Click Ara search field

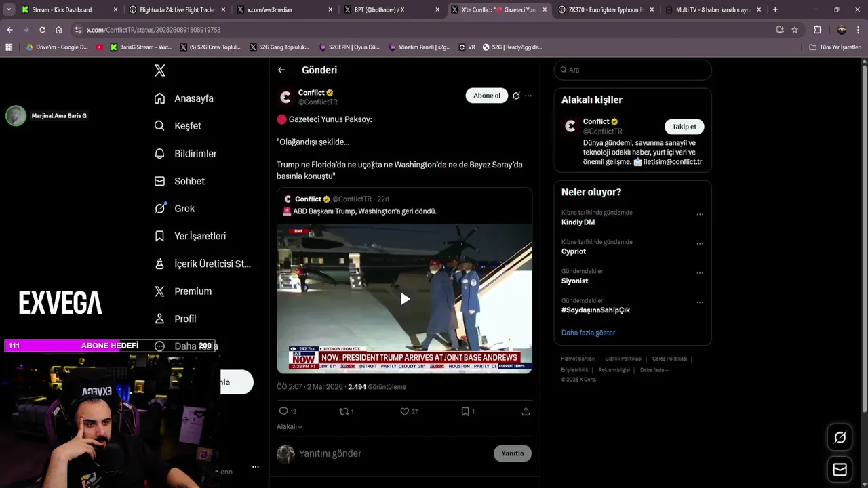point(632,70)
